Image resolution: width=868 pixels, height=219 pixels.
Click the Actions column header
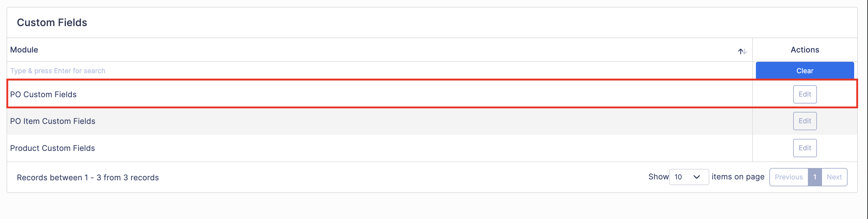(805, 50)
